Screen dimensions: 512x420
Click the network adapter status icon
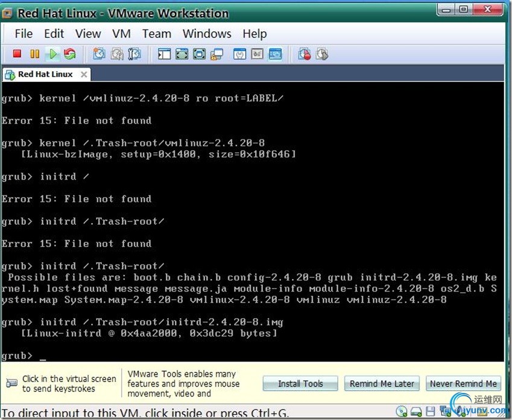444,411
